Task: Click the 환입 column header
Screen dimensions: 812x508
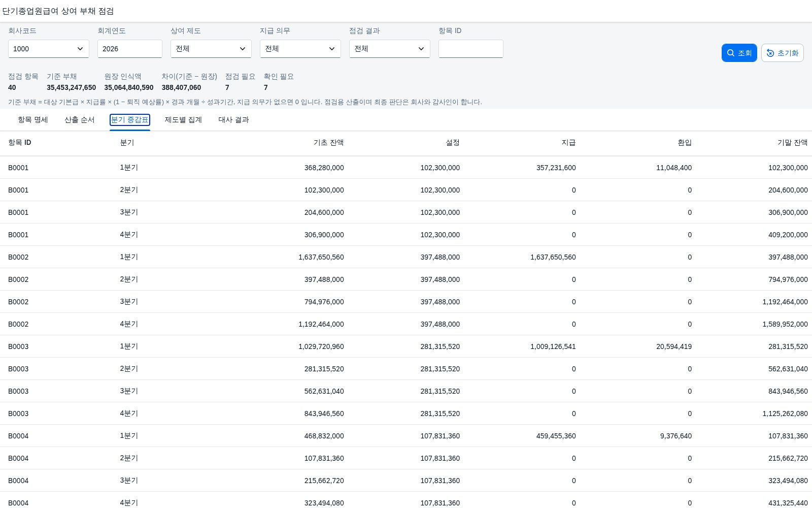Action: pos(685,143)
